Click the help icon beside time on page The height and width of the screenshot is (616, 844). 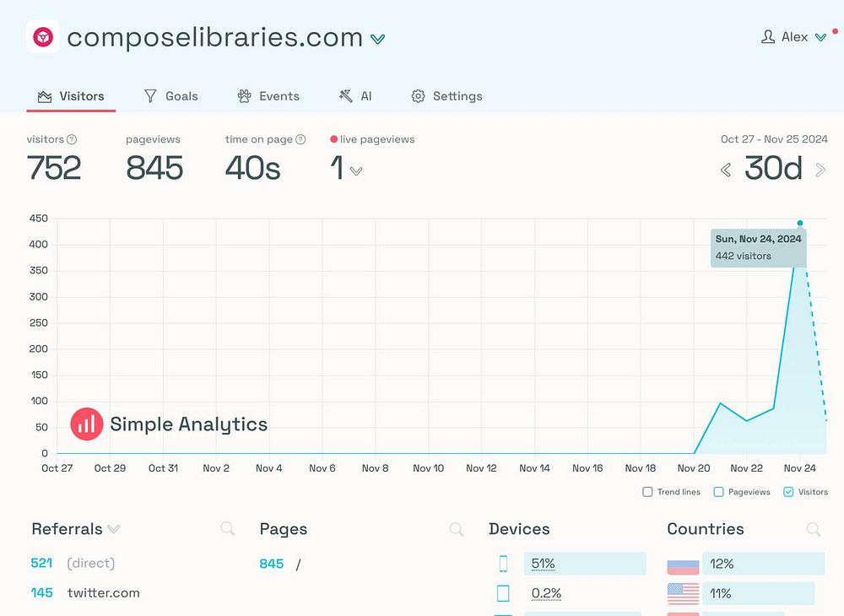coord(300,139)
